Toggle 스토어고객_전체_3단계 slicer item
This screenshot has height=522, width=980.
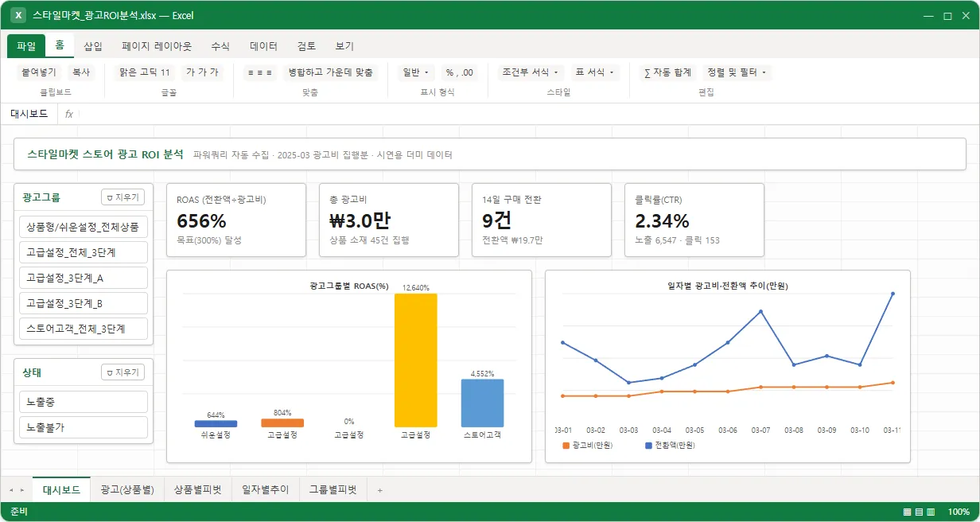[84, 329]
